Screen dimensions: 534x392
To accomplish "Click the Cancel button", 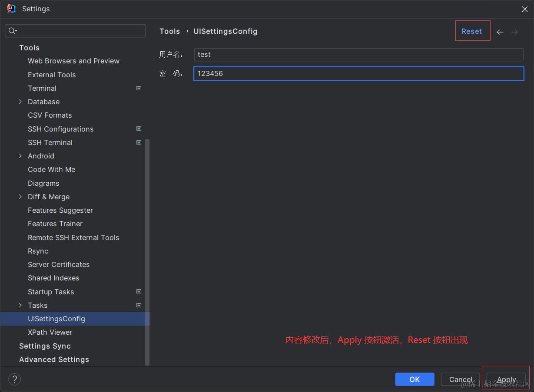I will pos(461,379).
